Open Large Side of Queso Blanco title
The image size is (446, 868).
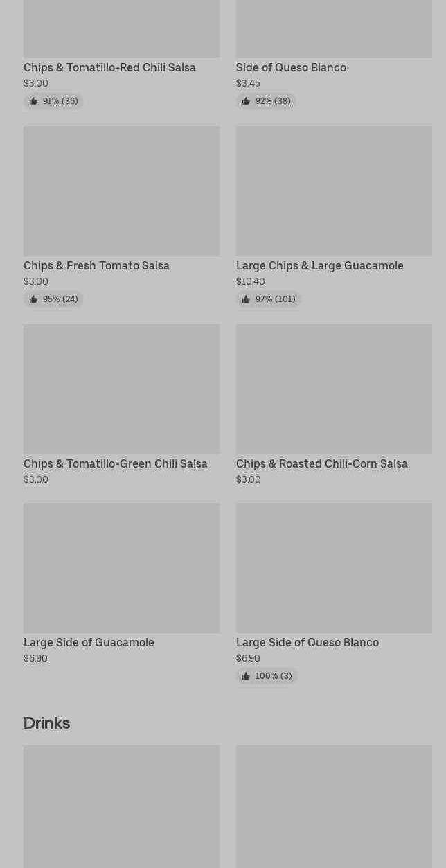[x=307, y=643]
